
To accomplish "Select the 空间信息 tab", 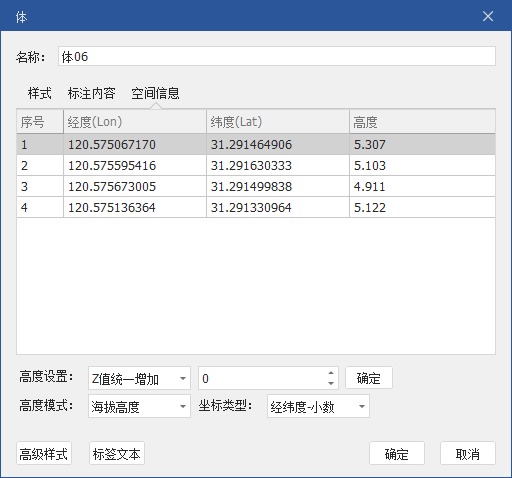I will pyautogui.click(x=155, y=93).
